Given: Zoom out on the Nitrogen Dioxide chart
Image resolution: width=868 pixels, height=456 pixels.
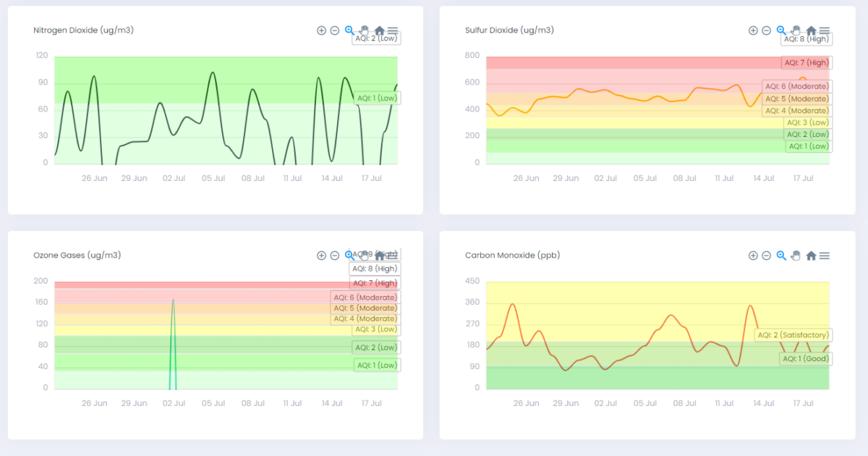Looking at the screenshot, I should pyautogui.click(x=335, y=30).
